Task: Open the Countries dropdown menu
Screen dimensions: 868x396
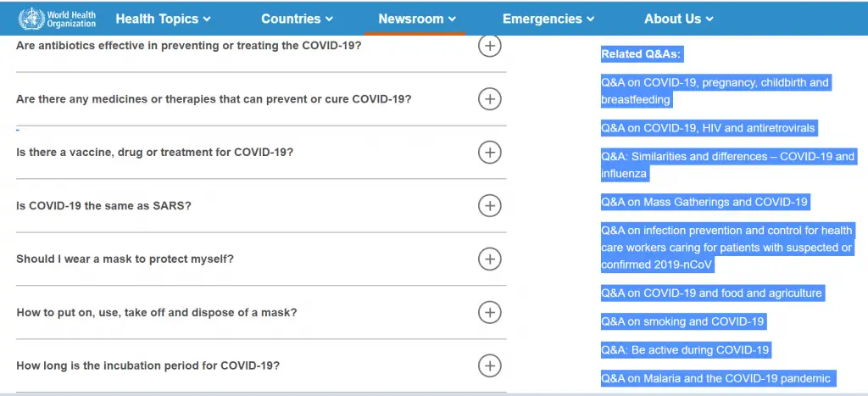Action: (298, 19)
